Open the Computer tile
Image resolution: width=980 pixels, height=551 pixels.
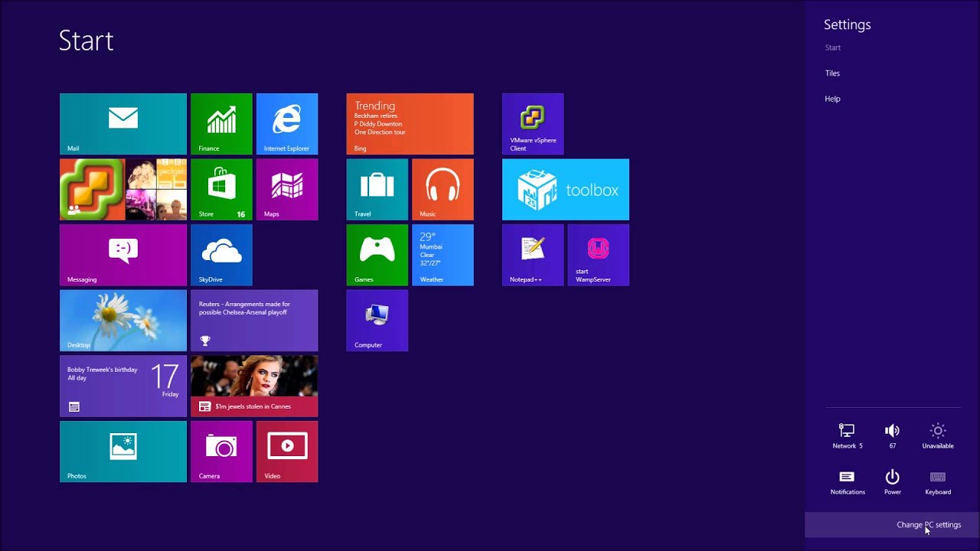tap(377, 321)
